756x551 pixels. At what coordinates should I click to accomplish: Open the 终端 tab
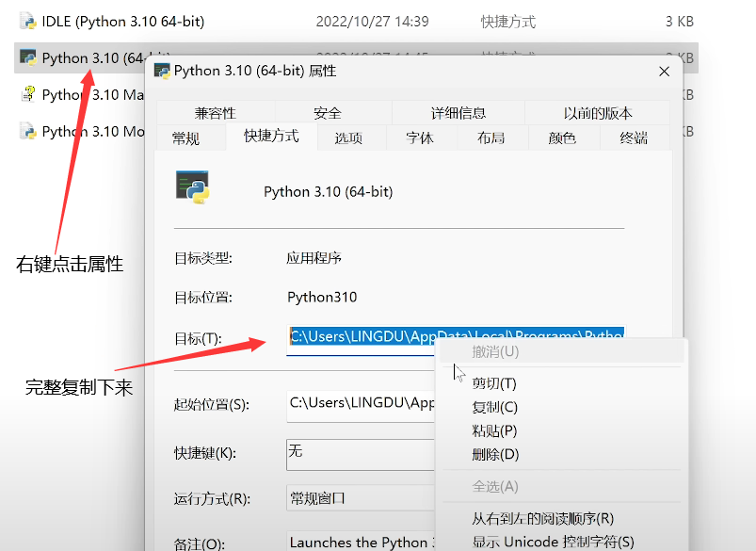click(x=635, y=137)
